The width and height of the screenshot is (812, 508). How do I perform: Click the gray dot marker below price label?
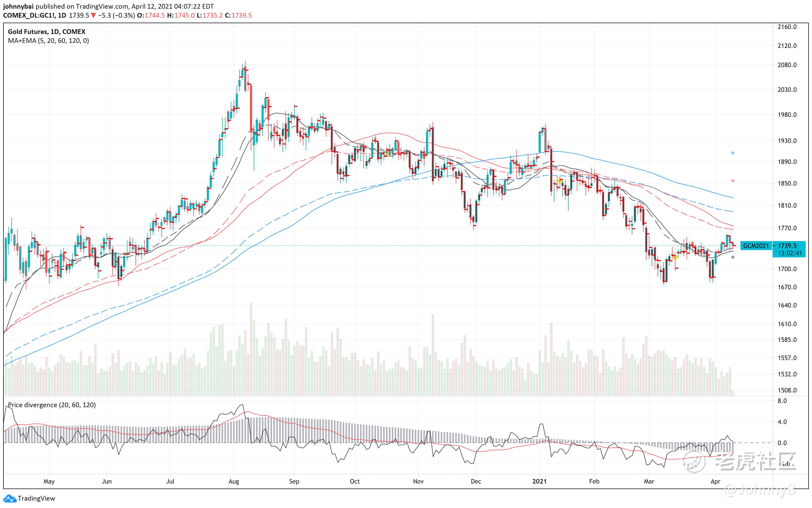(733, 257)
